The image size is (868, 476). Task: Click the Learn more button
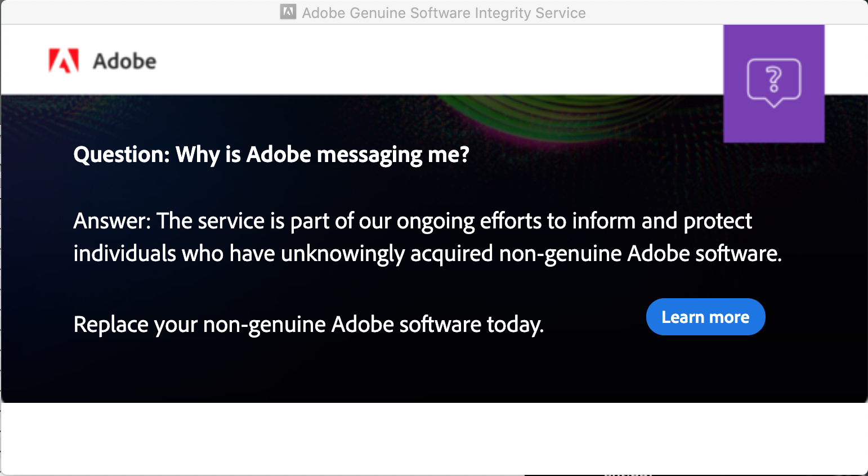(x=705, y=317)
